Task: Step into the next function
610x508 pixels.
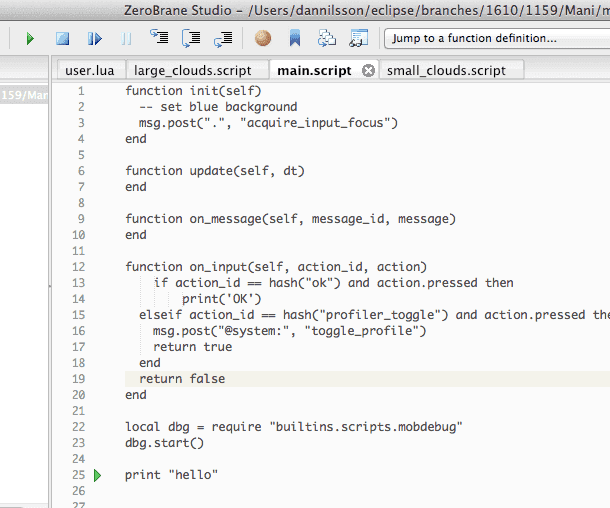Action: (159, 39)
